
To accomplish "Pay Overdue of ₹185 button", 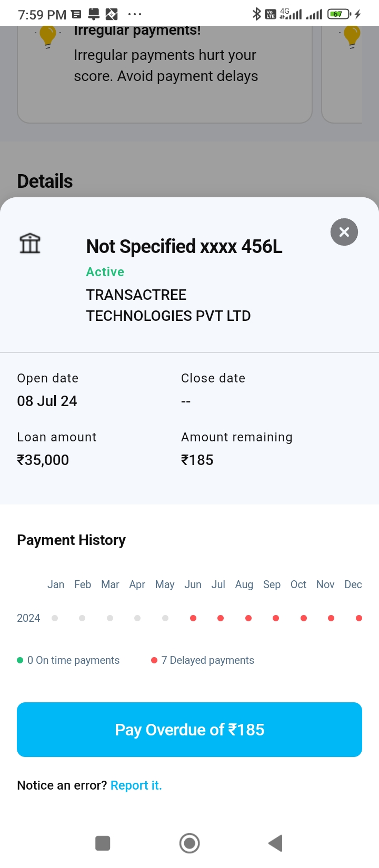I will 189,730.
